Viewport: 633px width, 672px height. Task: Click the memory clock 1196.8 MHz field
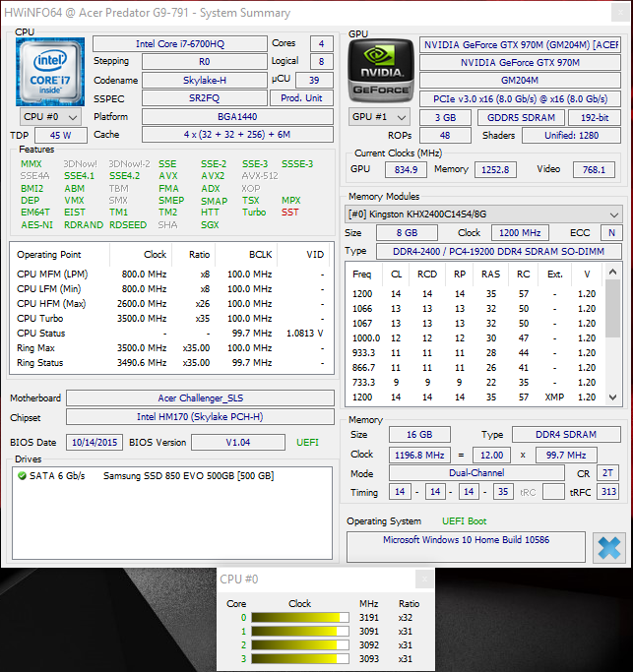coord(419,455)
